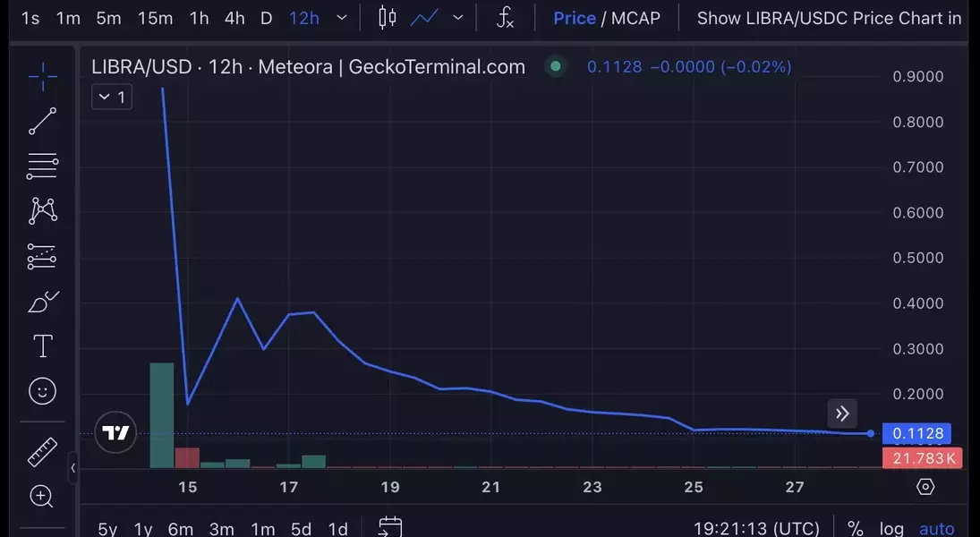Switch to line chart type

coord(424,18)
